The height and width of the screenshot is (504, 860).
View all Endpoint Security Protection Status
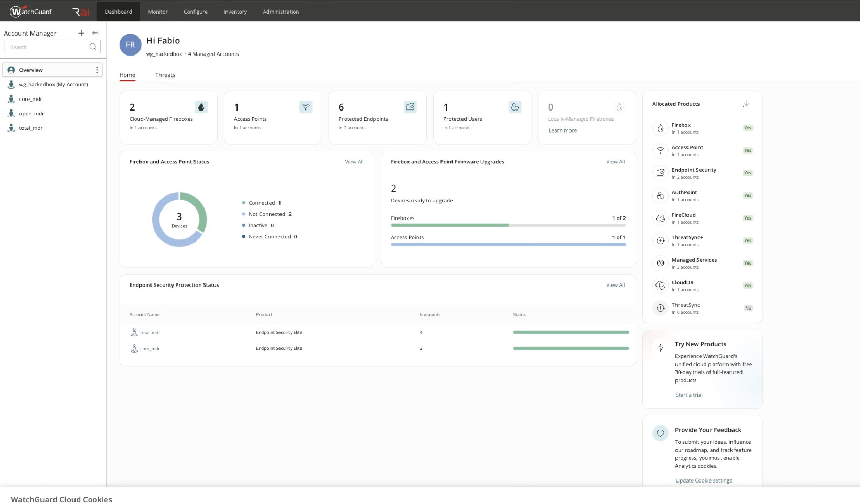[x=616, y=285]
